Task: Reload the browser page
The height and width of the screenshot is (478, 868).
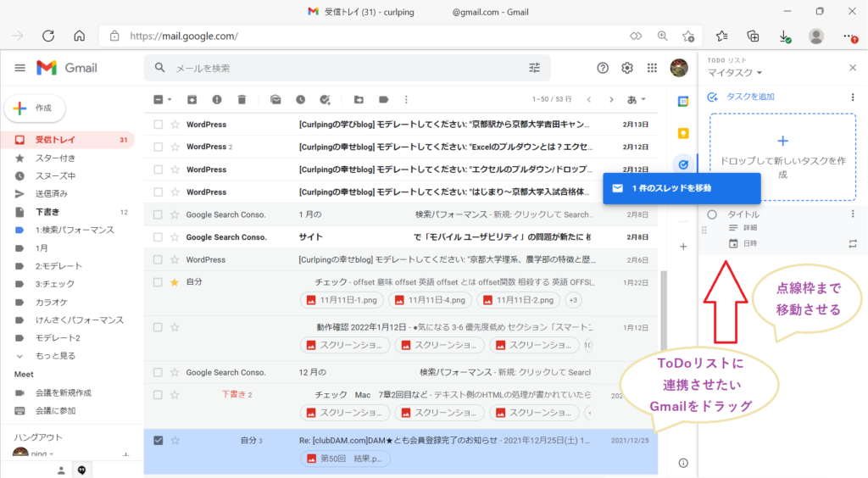Action: [x=48, y=36]
